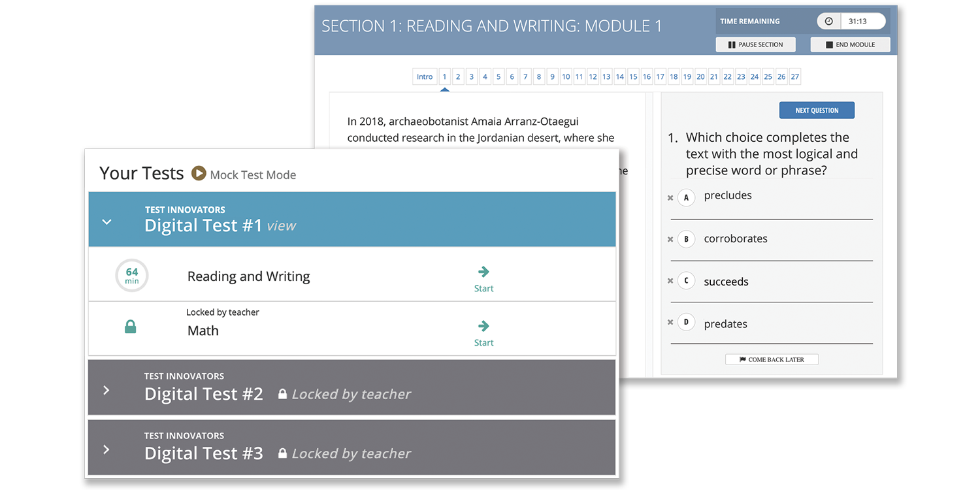Image resolution: width=980 pixels, height=490 pixels.
Task: Click the lock icon on Digital Test #2
Action: (x=282, y=395)
